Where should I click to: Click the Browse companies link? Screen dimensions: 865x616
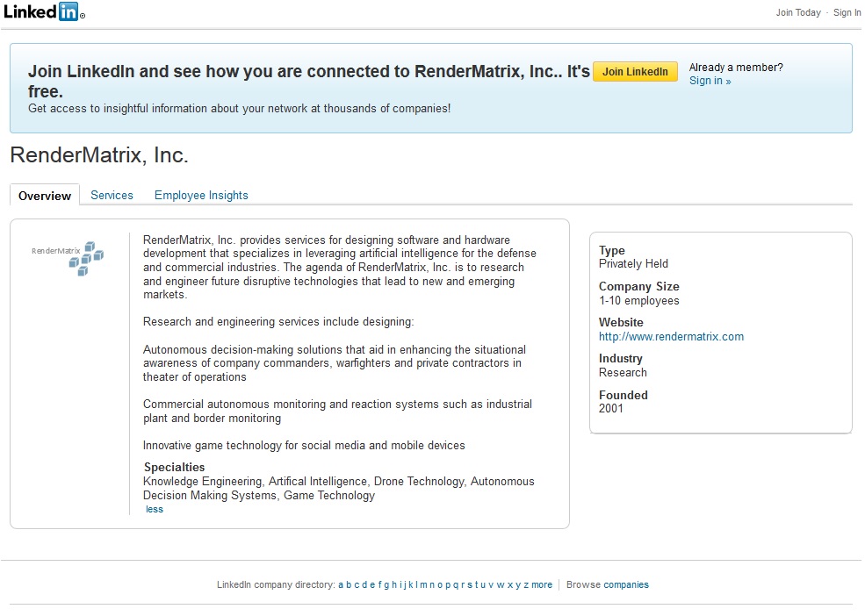point(626,584)
